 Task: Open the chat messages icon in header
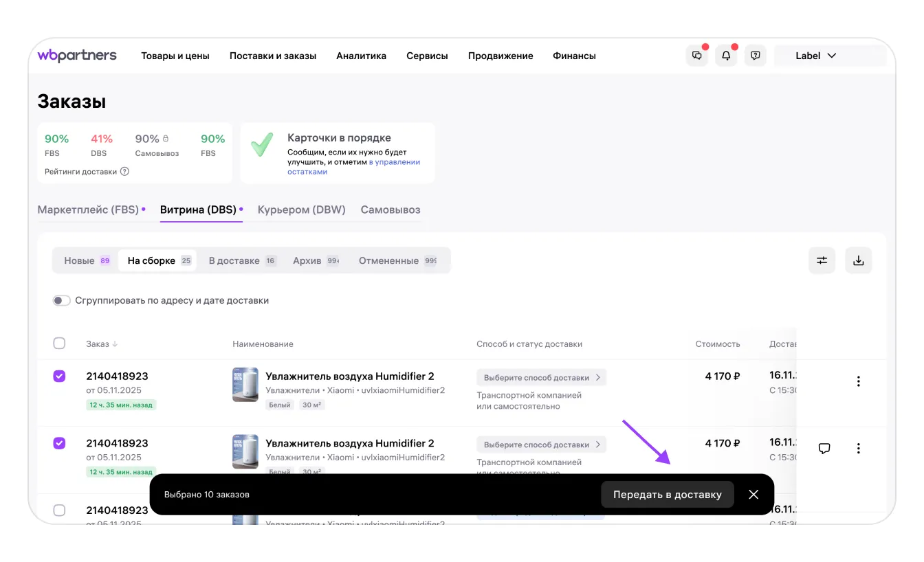click(x=697, y=56)
